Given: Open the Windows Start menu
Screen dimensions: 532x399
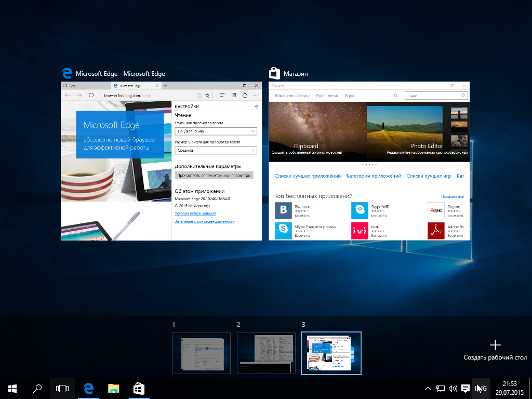Looking at the screenshot, I should [12, 389].
